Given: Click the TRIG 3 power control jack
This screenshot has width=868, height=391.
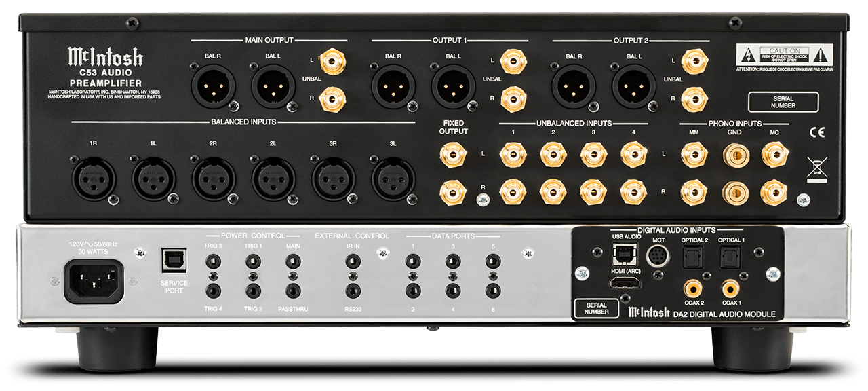Looking at the screenshot, I should 214,261.
